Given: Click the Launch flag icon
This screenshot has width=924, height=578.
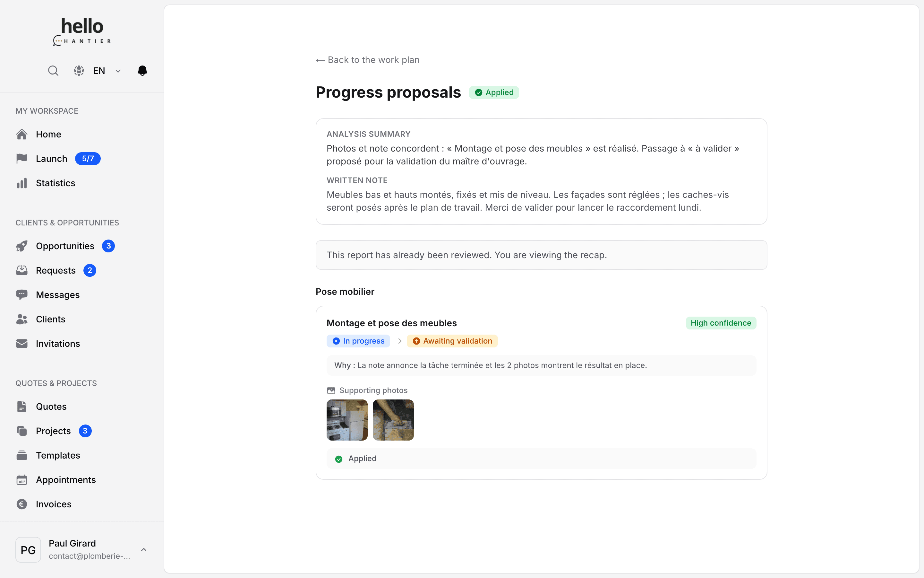Looking at the screenshot, I should click(x=22, y=159).
